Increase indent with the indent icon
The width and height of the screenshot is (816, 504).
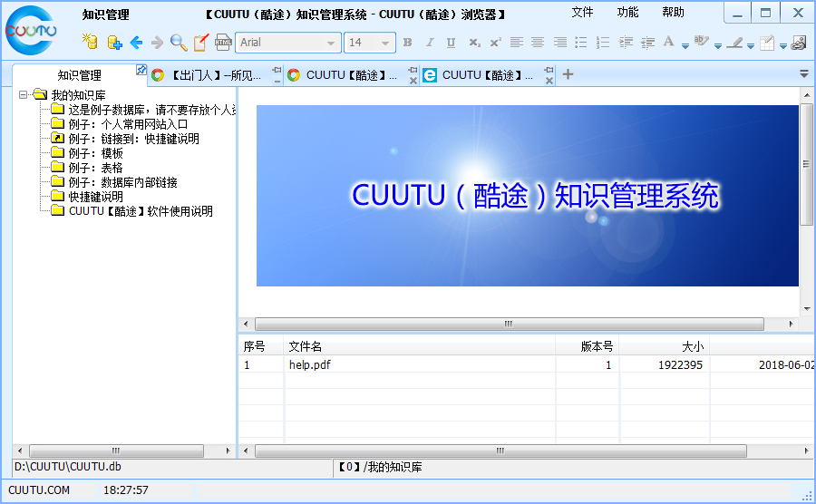pos(626,43)
